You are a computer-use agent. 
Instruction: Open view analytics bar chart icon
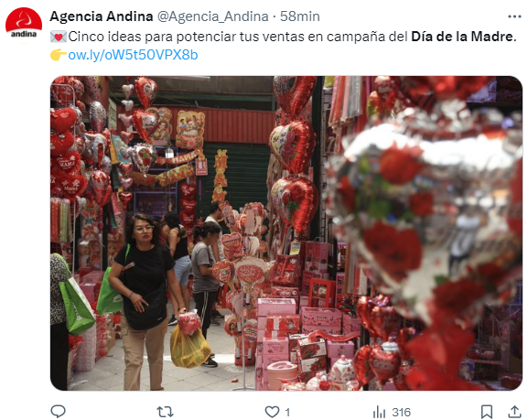pos(379,412)
